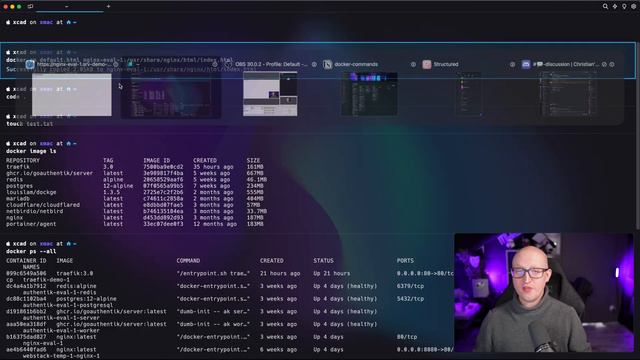Click the Structured app icon in switcher
This screenshot has width=640, height=360.
(427, 64)
